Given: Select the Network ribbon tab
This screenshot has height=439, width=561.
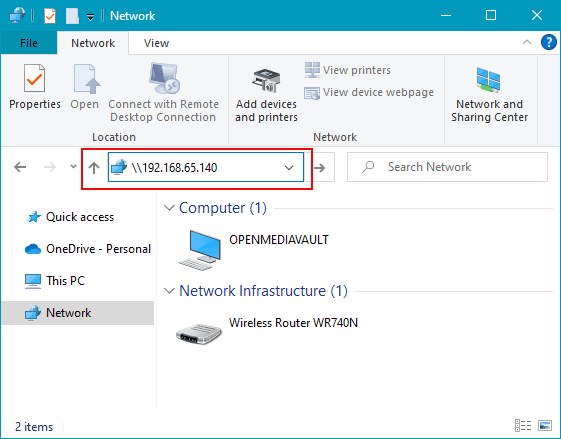Looking at the screenshot, I should click(93, 43).
